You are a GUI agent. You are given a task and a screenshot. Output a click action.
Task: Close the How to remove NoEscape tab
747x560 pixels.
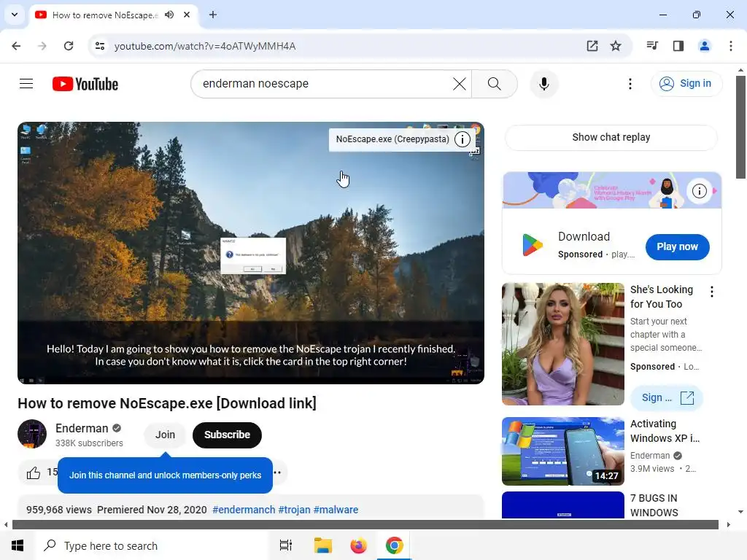point(187,15)
